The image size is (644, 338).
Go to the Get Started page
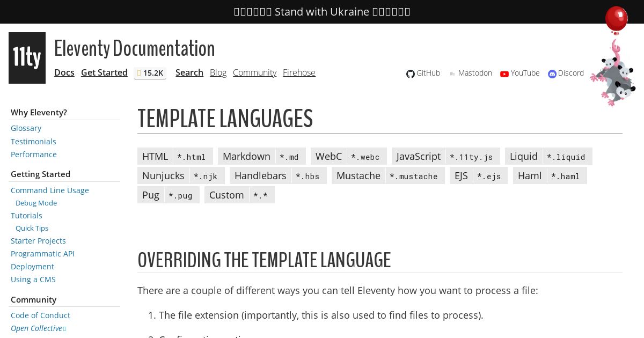[104, 72]
